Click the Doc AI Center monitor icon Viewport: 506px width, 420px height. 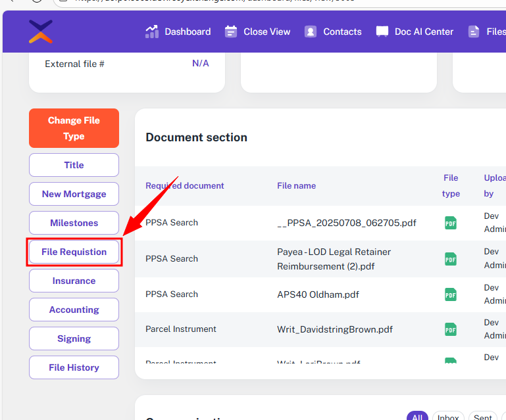(x=382, y=32)
